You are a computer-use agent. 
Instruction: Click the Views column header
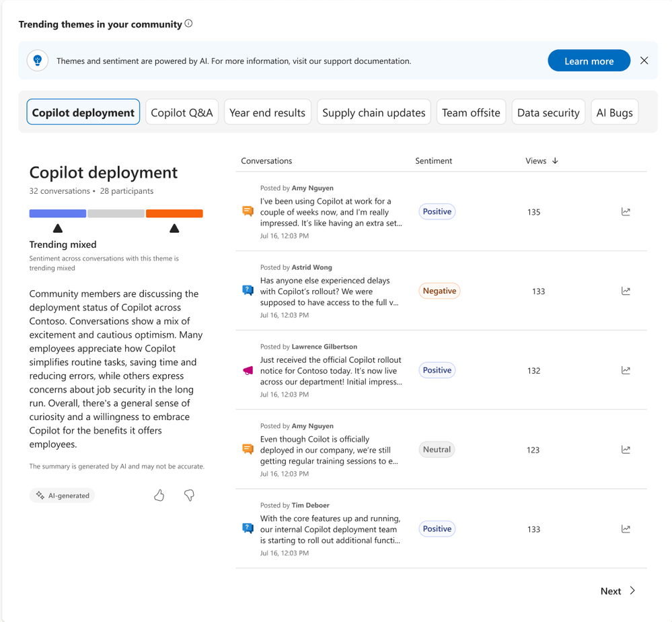click(x=535, y=160)
